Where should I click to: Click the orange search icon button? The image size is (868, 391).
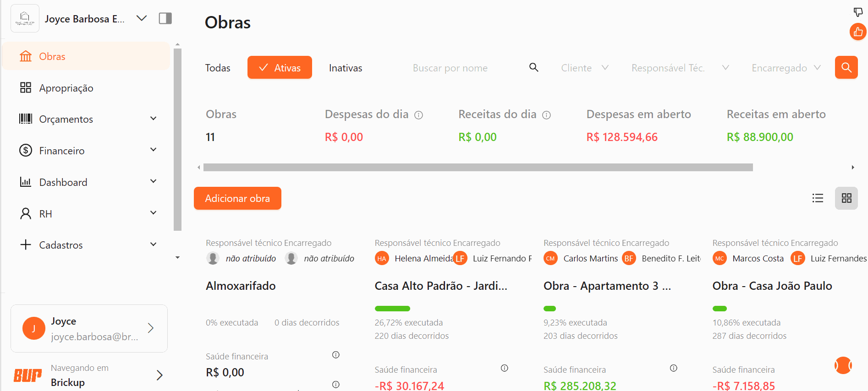coord(846,68)
